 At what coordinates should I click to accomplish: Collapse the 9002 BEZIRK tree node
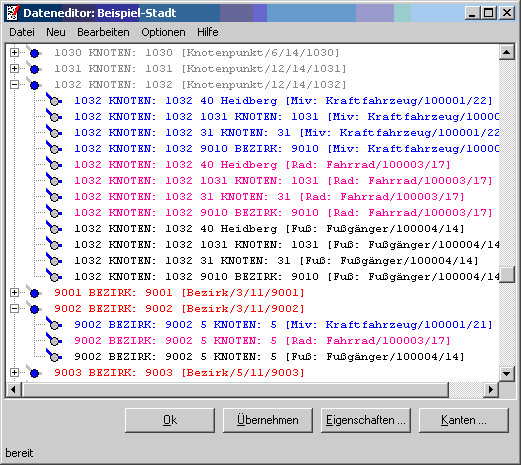click(14, 308)
